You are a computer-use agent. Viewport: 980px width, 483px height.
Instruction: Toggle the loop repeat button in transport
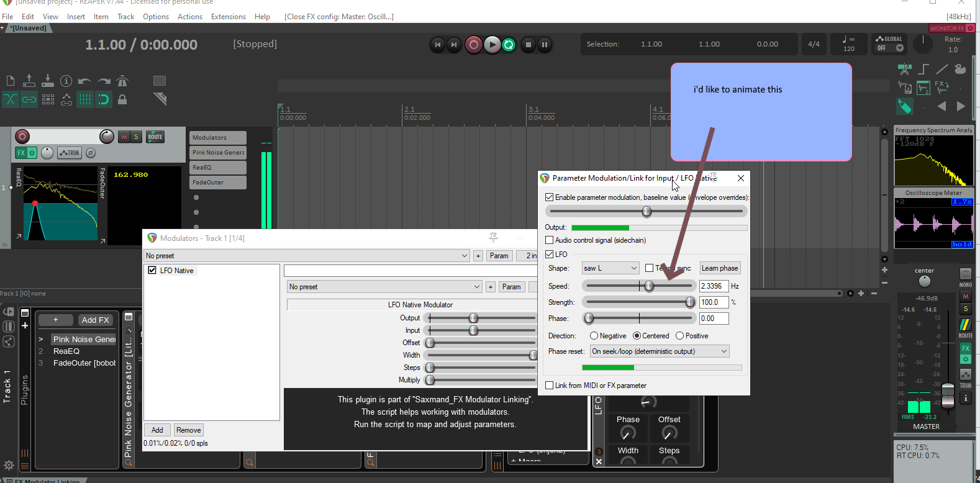(509, 45)
